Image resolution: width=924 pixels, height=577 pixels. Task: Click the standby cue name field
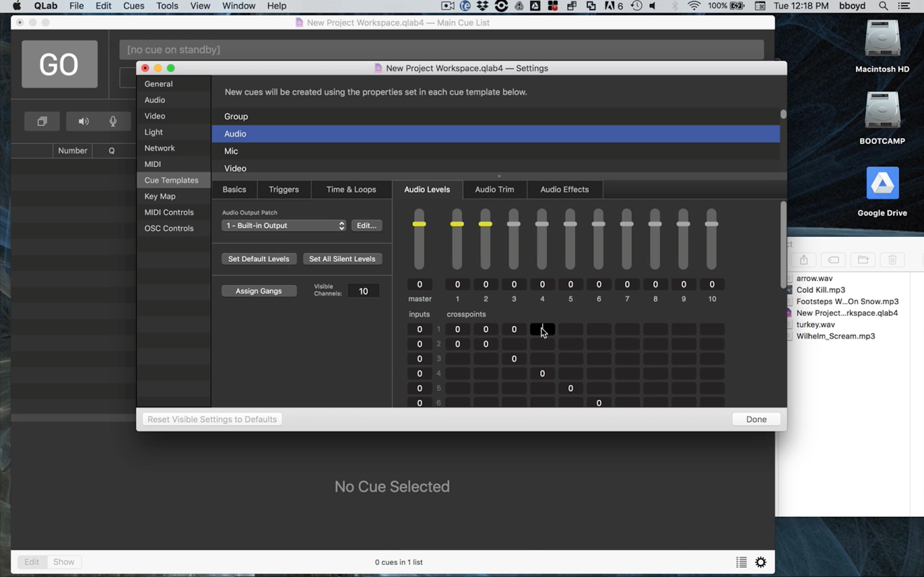coord(442,50)
